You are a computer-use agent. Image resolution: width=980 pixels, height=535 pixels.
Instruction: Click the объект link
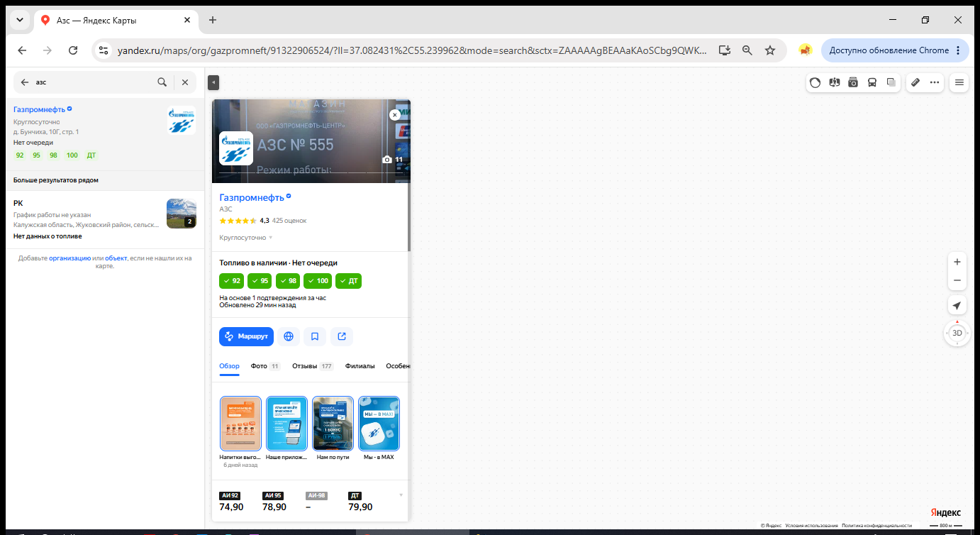(x=116, y=258)
